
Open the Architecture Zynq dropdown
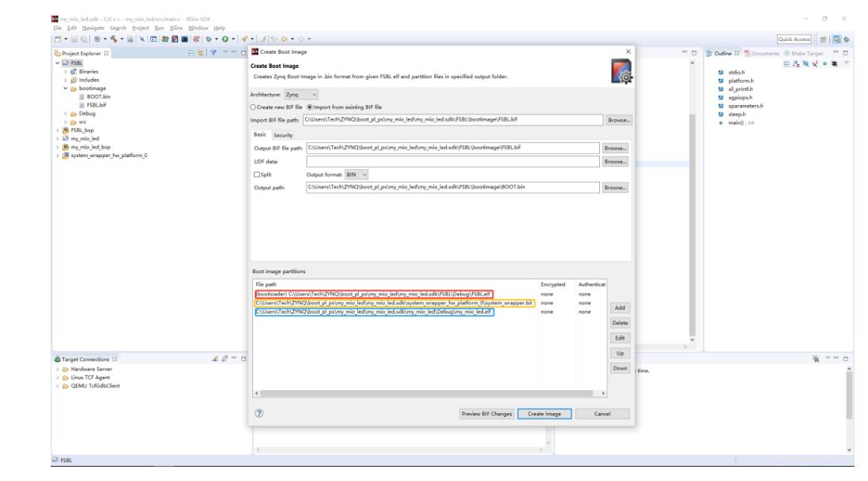[301, 95]
